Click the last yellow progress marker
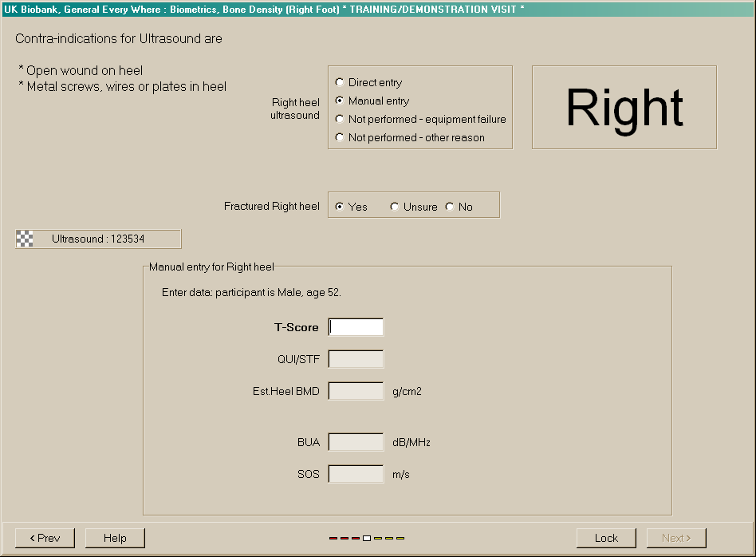 (x=400, y=538)
